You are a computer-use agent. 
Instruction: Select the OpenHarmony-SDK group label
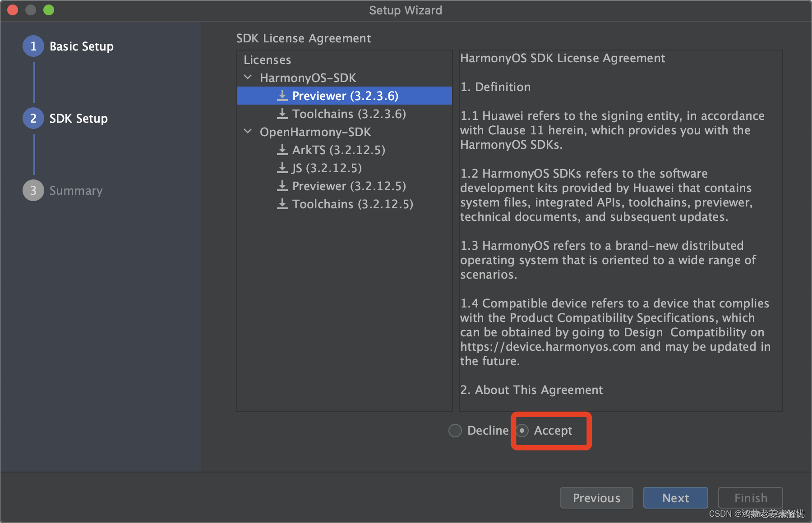coord(315,132)
